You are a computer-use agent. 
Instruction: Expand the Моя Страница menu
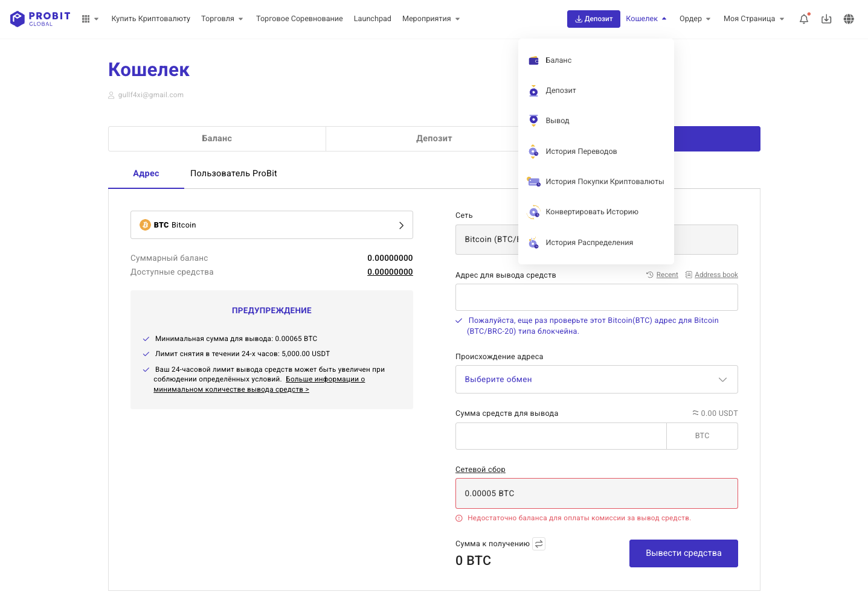pos(753,19)
